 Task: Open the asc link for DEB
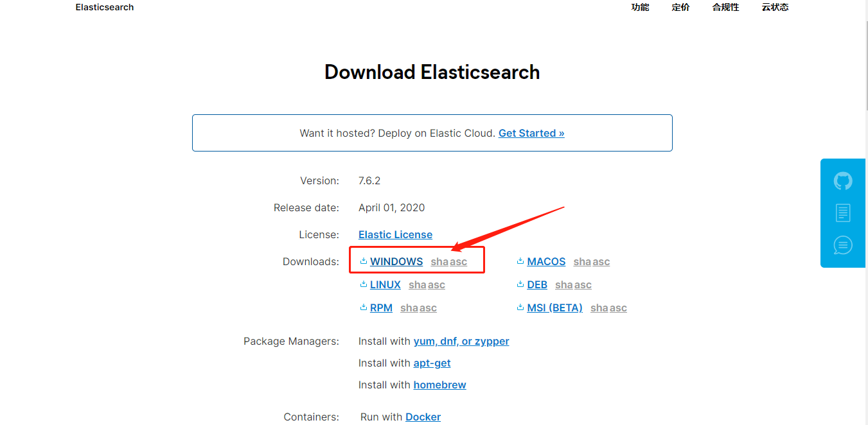tap(583, 284)
